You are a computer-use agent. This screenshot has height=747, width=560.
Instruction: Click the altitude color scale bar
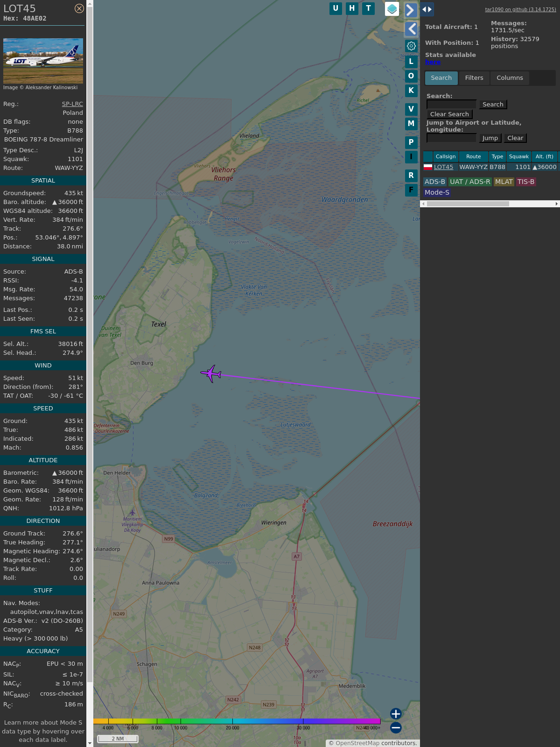tap(237, 721)
